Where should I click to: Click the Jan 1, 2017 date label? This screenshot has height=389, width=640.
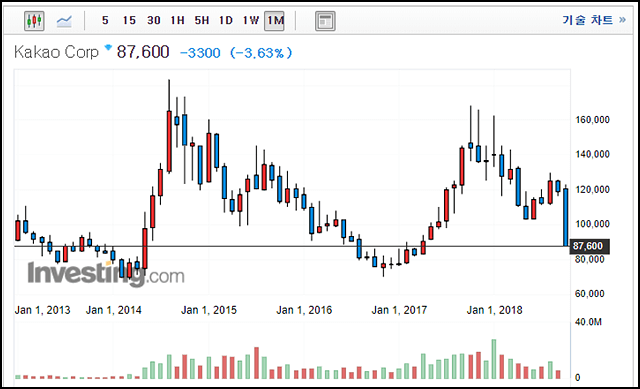tap(399, 310)
